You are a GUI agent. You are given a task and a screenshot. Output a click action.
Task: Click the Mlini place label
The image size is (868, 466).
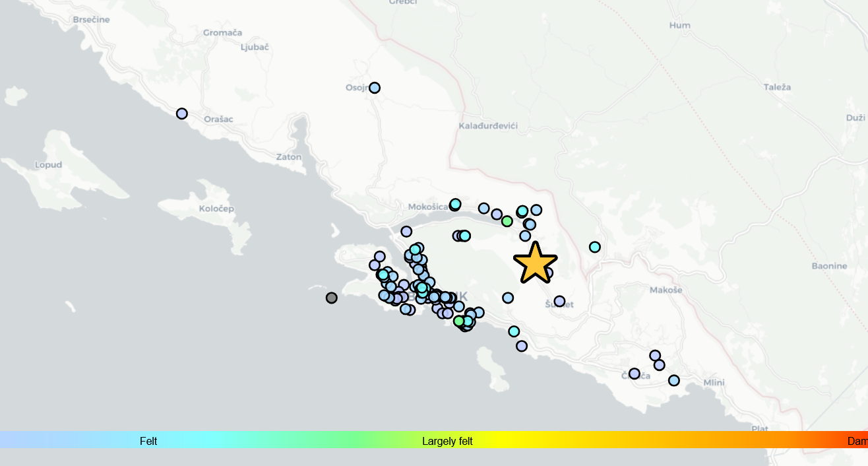click(x=714, y=383)
